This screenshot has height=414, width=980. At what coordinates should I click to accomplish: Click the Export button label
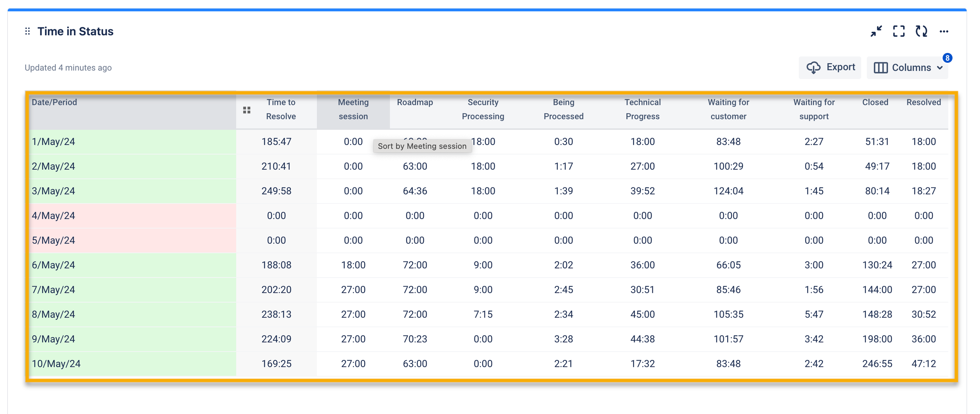(x=840, y=67)
